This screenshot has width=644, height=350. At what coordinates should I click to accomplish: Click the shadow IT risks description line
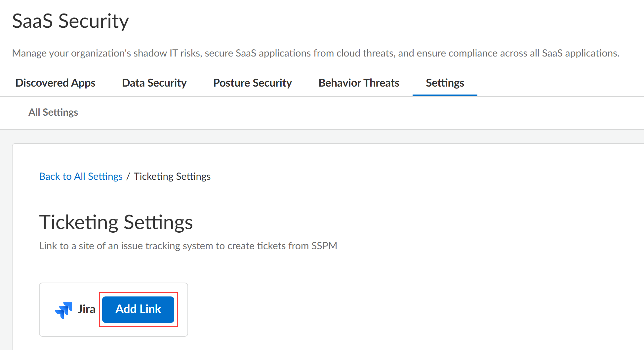pyautogui.click(x=315, y=53)
